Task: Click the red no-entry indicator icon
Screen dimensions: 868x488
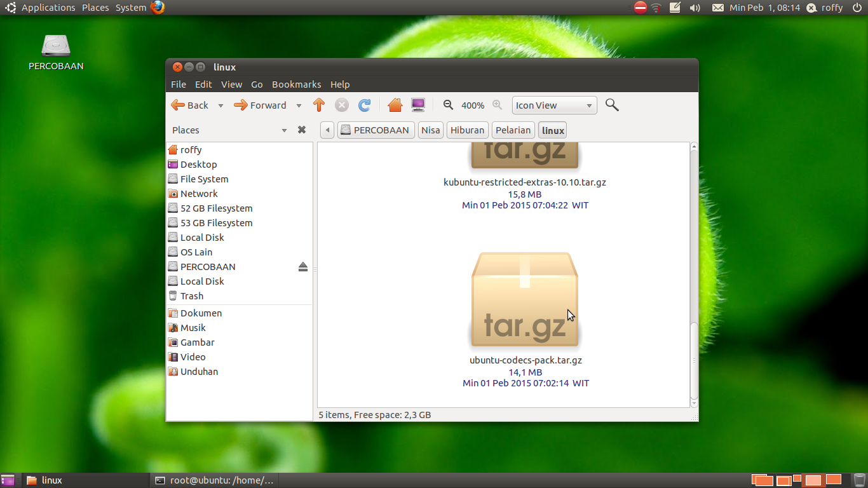Action: point(641,8)
